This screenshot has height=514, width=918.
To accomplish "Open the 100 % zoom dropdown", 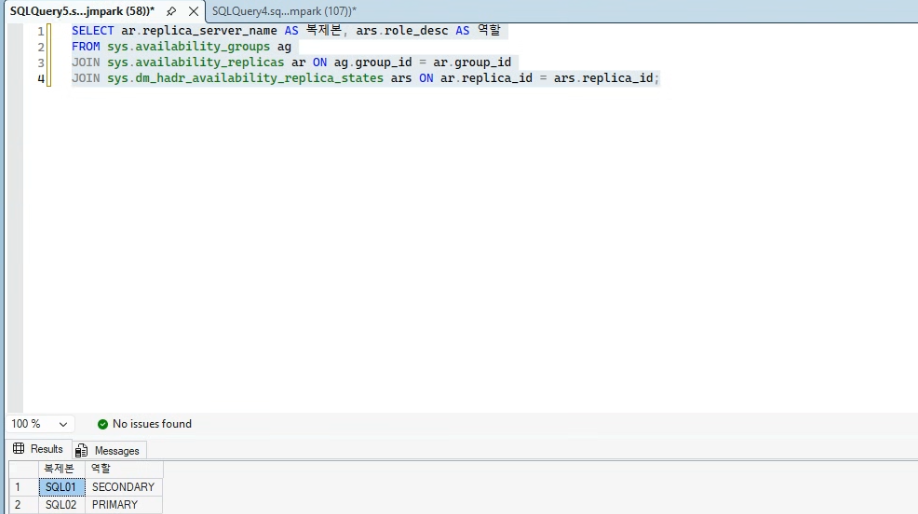I will 63,424.
